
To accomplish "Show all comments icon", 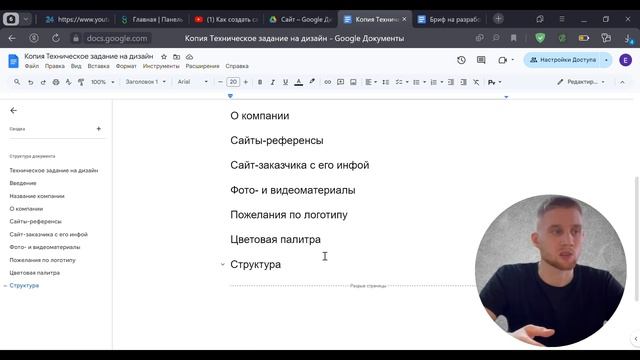I will tap(481, 60).
